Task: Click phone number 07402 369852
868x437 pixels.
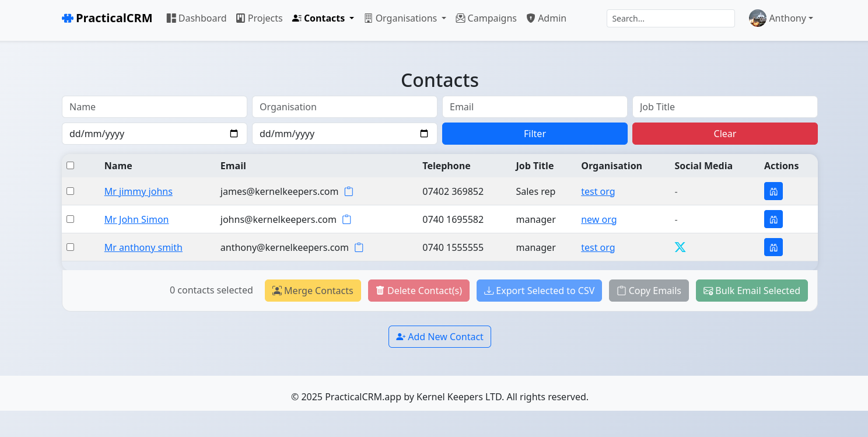Action: point(453,191)
